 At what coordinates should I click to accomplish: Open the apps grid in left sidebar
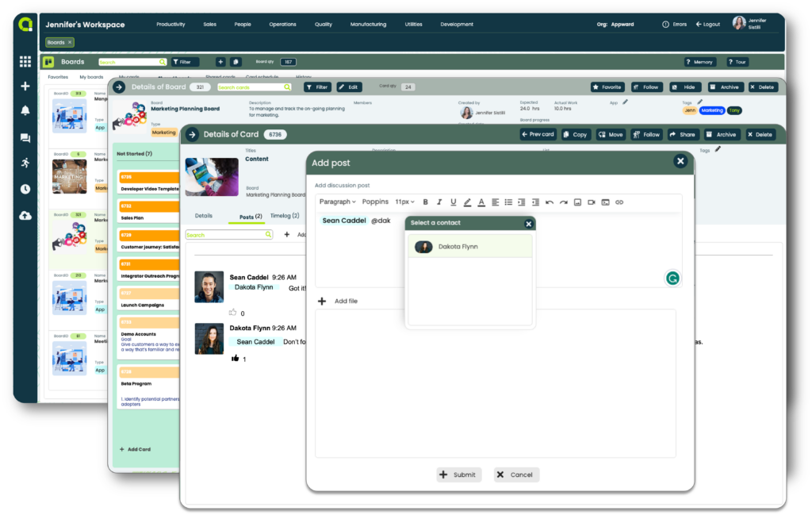25,61
